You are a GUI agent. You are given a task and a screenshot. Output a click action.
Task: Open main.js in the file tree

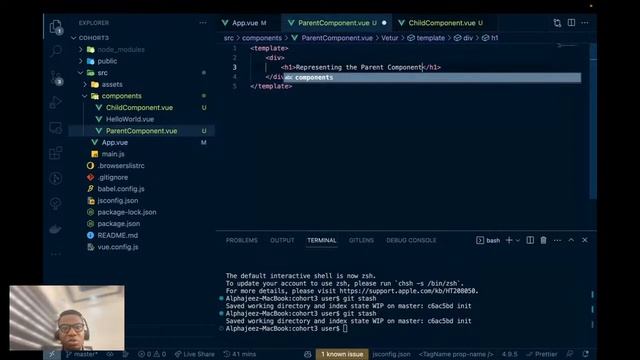click(x=113, y=154)
